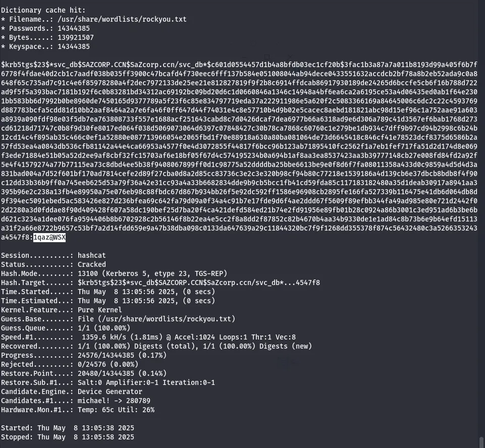
Task: Click the Kernel.Feature value Pure Kernel
Action: pos(99,310)
